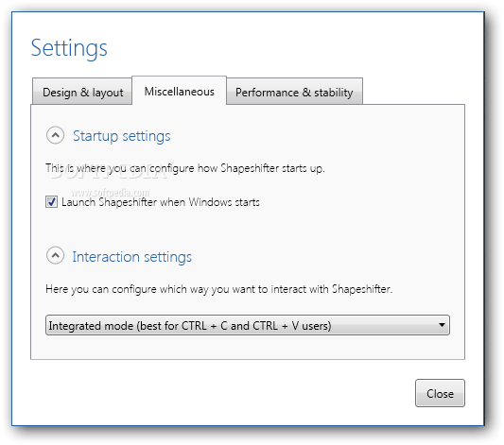Uncheck the Launch Shapeshifter at startup checkbox
This screenshot has height=445, width=504.
coord(51,202)
